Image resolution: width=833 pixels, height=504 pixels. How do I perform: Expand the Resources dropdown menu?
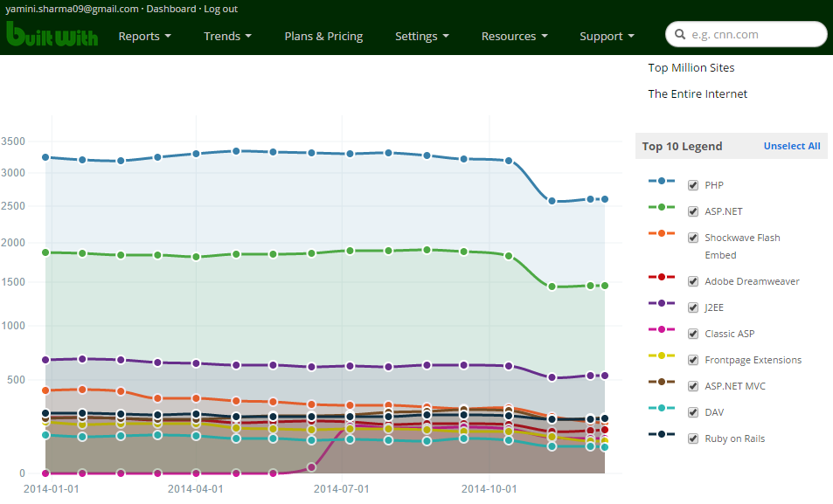[x=514, y=36]
